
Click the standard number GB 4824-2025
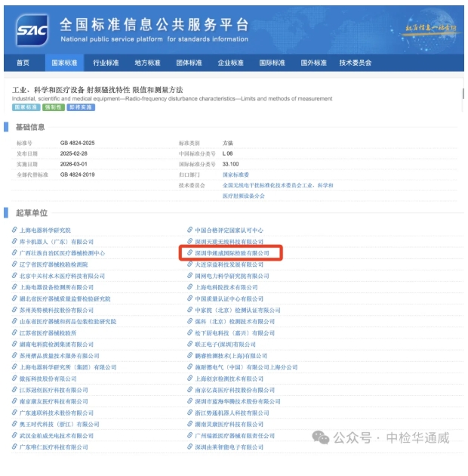click(77, 143)
